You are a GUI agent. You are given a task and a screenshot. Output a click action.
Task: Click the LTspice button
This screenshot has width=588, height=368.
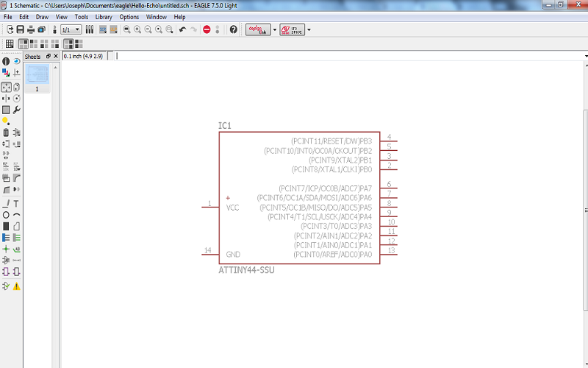292,29
